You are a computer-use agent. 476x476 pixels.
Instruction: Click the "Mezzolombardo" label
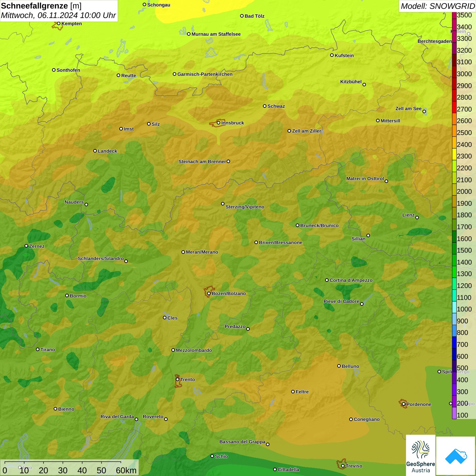[x=194, y=350]
